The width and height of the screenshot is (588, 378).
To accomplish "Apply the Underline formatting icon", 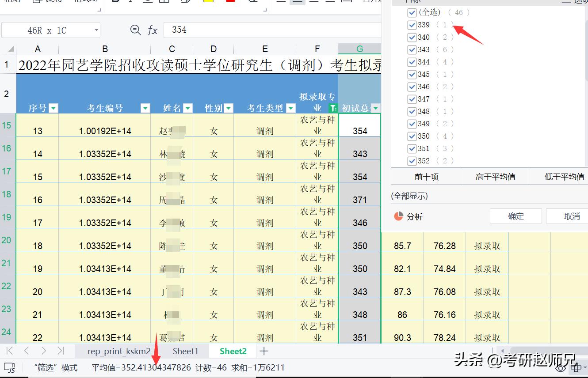I will tap(146, 2).
